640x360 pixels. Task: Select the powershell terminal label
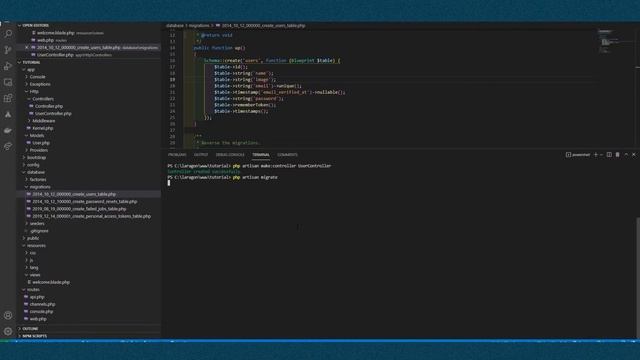pos(578,155)
